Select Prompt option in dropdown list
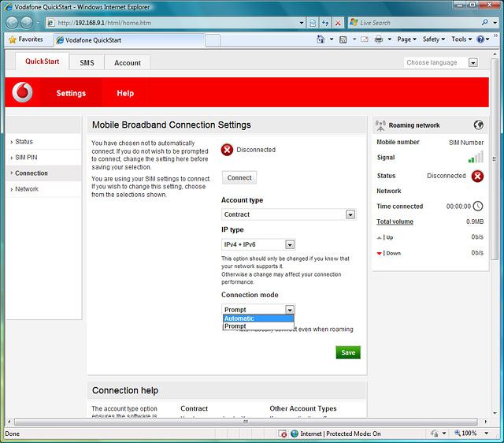Screen dimensions: 504x443 pos(258,326)
